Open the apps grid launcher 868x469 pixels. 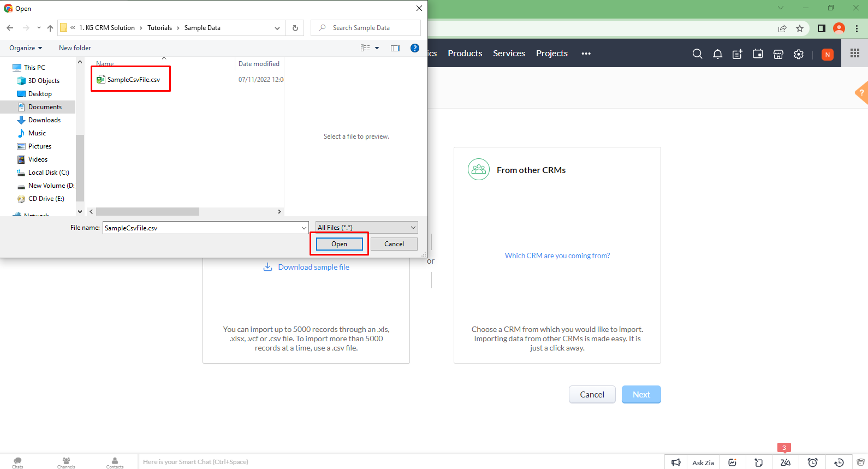point(855,53)
